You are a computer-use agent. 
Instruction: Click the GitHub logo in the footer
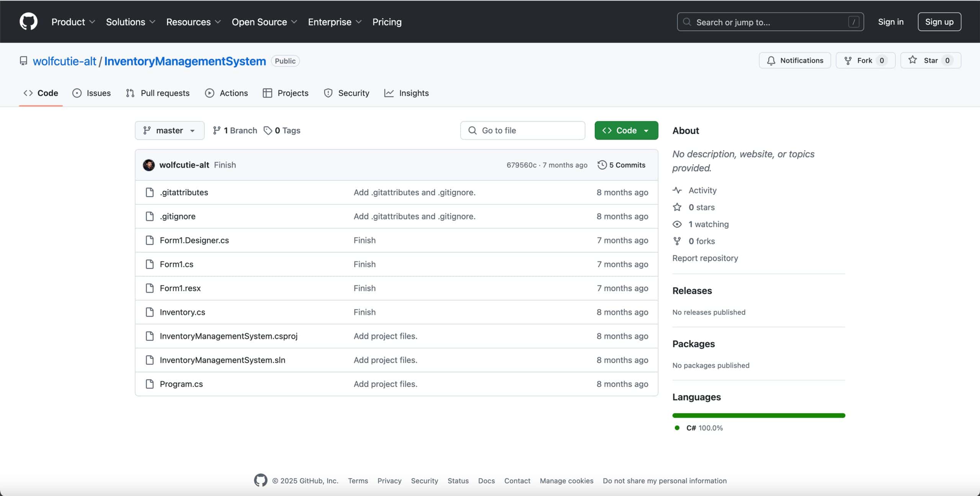(x=261, y=480)
